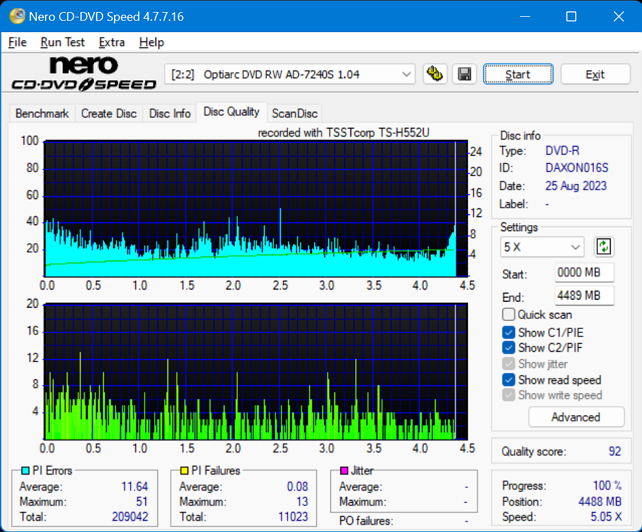Viewport: 642px width, 532px height.
Task: Close the Nero CD-DVD Speed window
Action: (619, 16)
